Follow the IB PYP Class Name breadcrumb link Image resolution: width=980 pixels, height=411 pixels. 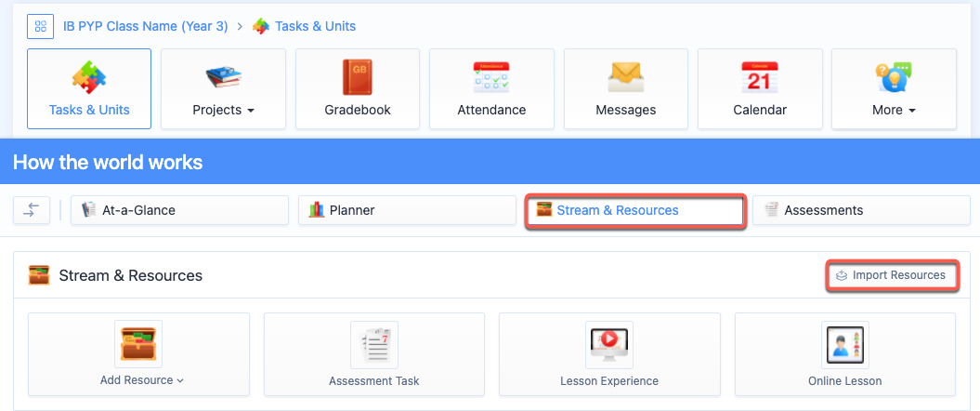point(145,26)
